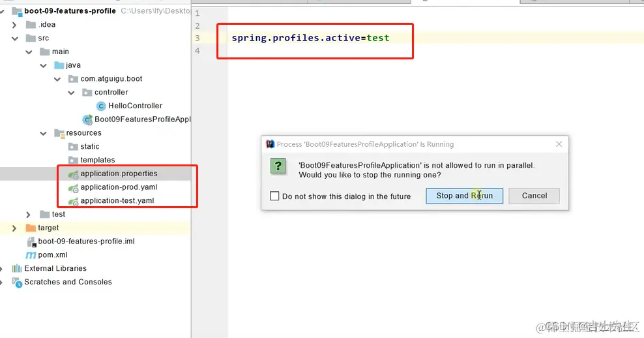This screenshot has height=338, width=644.
Task: Click the question mark icon in dialog
Action: coord(278,166)
